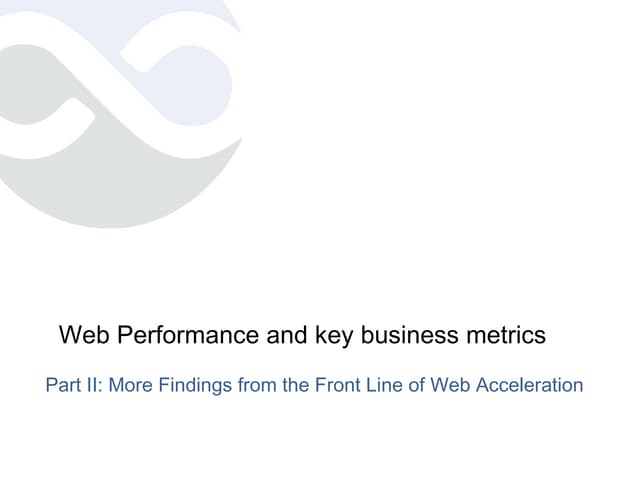Click the word "Web" in the title
Image resolution: width=640 pixels, height=480 pixels.
coord(85,335)
